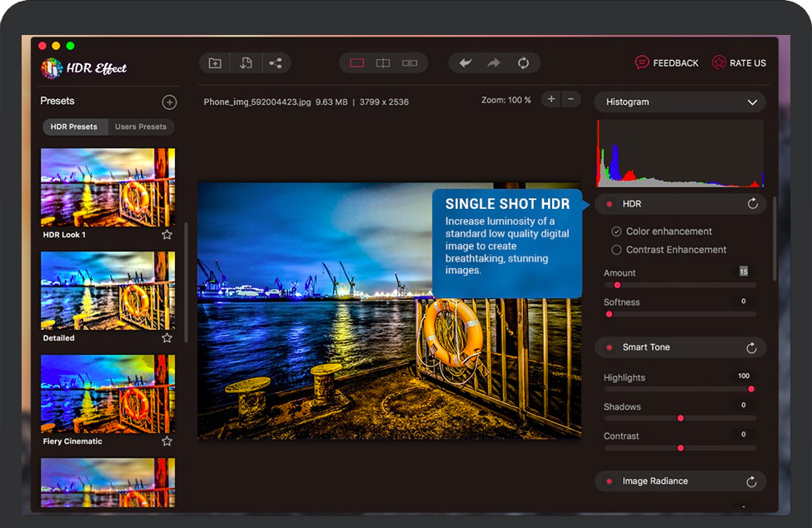Click the redo arrow icon
Screen dimensions: 812x528
tap(494, 63)
